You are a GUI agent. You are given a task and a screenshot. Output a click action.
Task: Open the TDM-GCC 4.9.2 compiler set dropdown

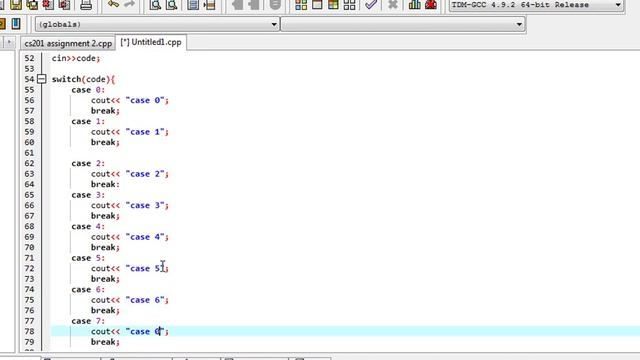(537, 5)
